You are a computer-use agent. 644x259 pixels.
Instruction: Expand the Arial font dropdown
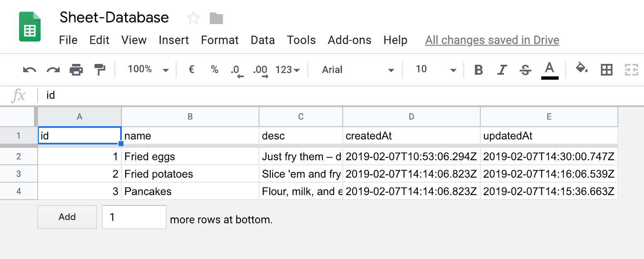tap(357, 70)
